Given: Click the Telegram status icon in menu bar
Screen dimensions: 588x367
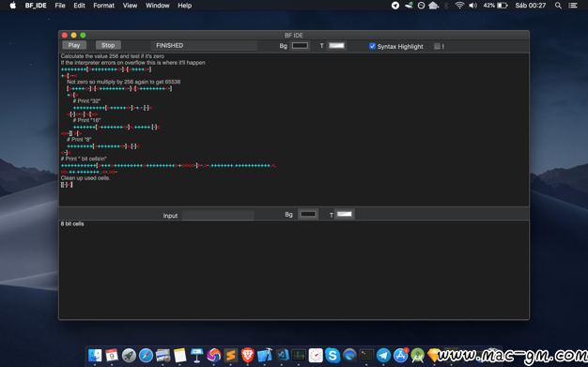Looking at the screenshot, I should [395, 6].
